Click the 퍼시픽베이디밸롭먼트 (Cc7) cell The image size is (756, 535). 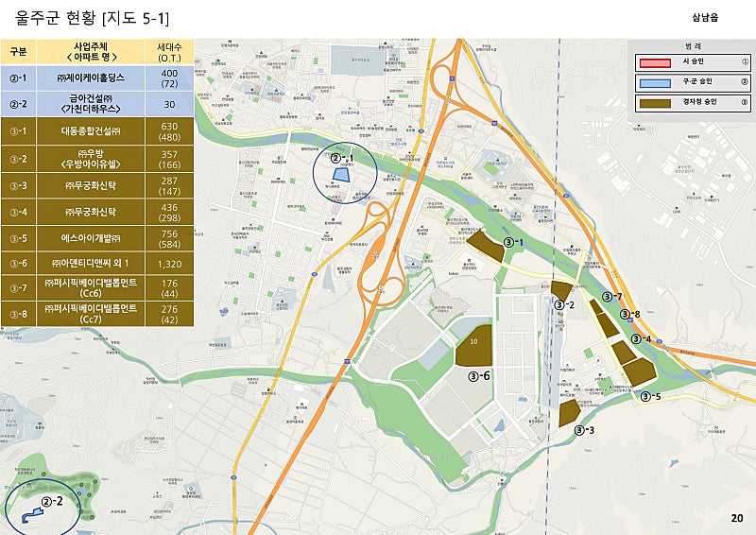91,314
